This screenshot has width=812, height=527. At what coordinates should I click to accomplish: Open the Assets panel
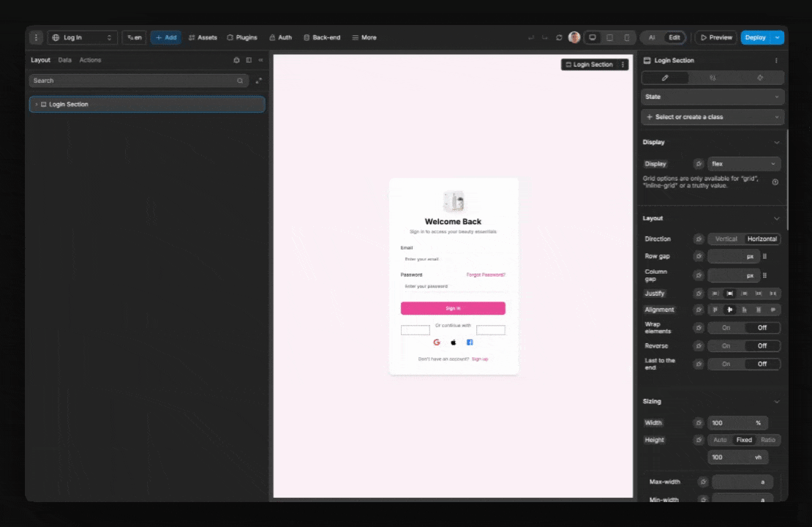[x=203, y=37]
